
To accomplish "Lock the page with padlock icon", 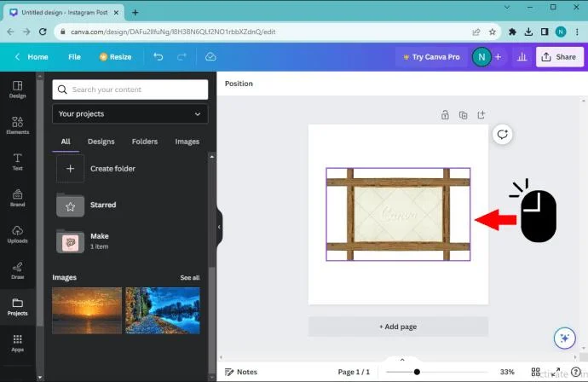I will pyautogui.click(x=445, y=115).
